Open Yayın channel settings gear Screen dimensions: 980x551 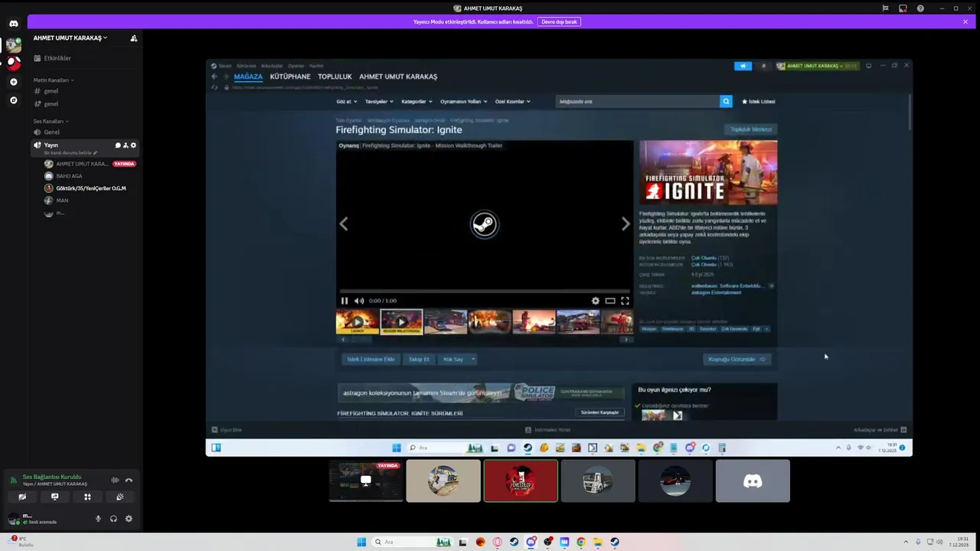(x=133, y=145)
